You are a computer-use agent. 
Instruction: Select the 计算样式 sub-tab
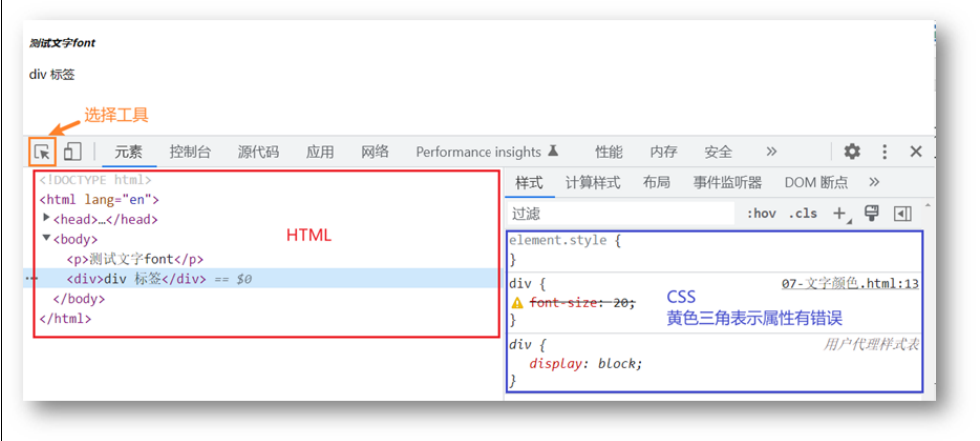point(593,183)
